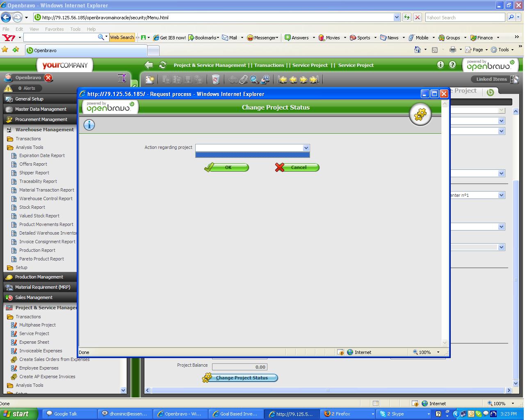Open Stock Report
Viewport: 525px width, 420px height.
(x=32, y=207)
